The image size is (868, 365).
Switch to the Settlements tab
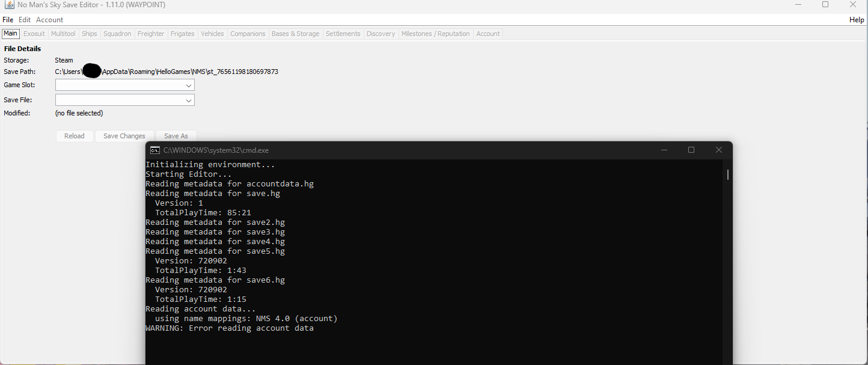click(343, 34)
